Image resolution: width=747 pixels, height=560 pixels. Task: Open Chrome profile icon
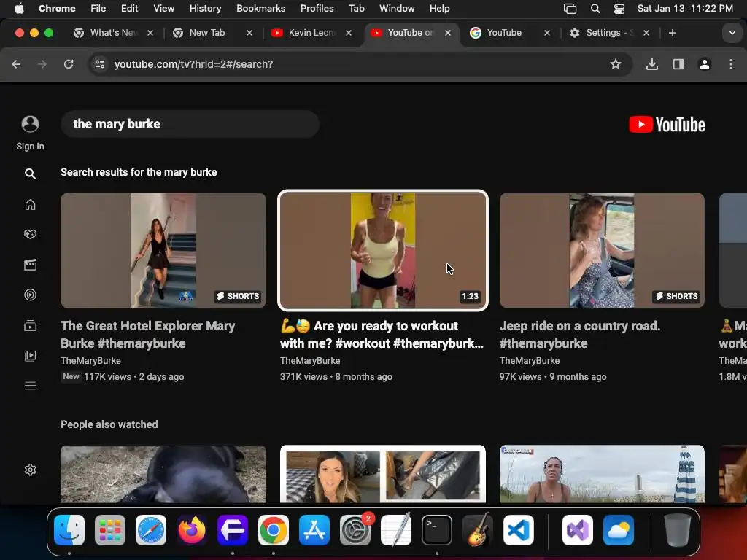tap(705, 64)
